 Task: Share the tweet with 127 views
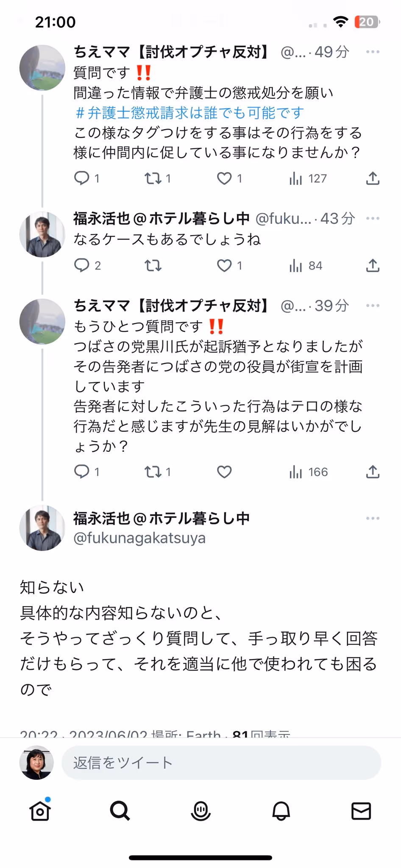[x=373, y=178]
